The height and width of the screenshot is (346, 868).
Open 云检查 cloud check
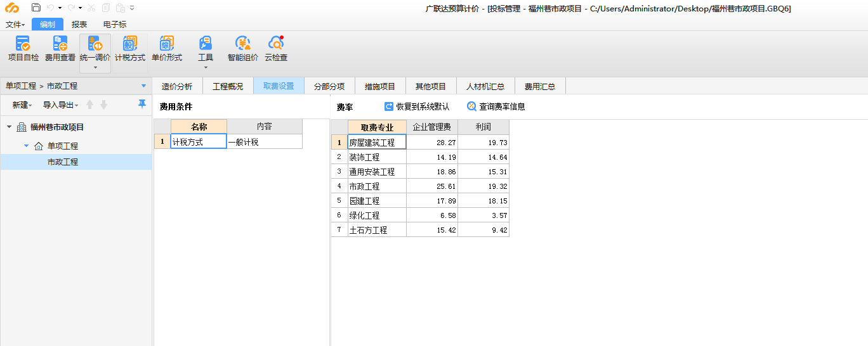(x=276, y=49)
